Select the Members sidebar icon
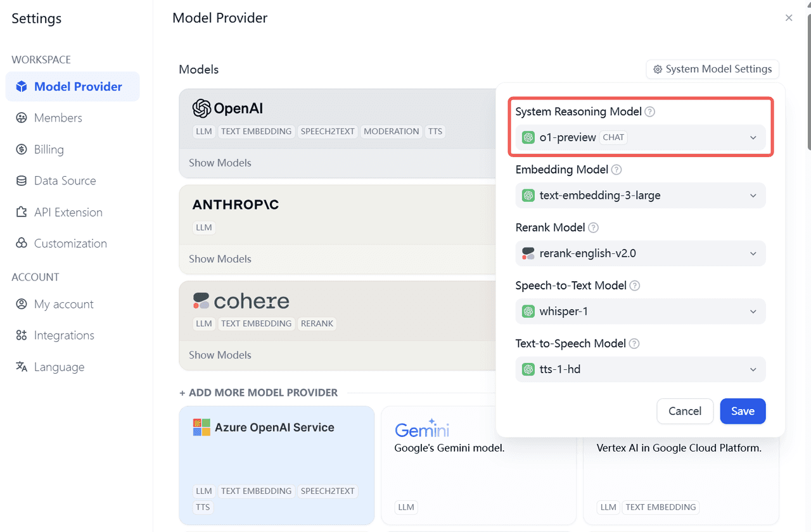Screen dimensions: 811x532 pos(21,118)
